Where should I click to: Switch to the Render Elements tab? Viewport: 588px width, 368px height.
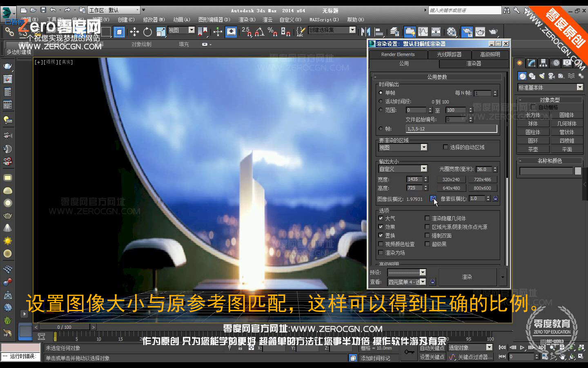point(398,54)
